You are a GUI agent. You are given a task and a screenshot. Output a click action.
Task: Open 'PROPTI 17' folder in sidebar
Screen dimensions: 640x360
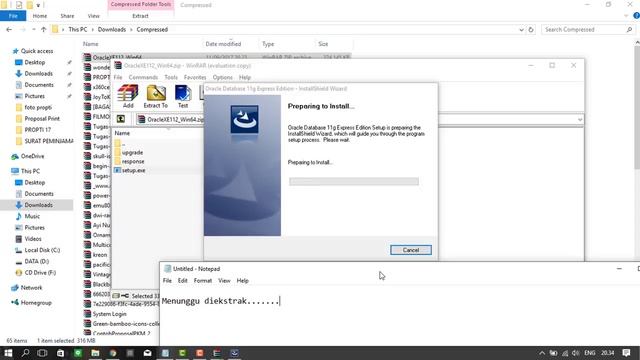[38, 130]
